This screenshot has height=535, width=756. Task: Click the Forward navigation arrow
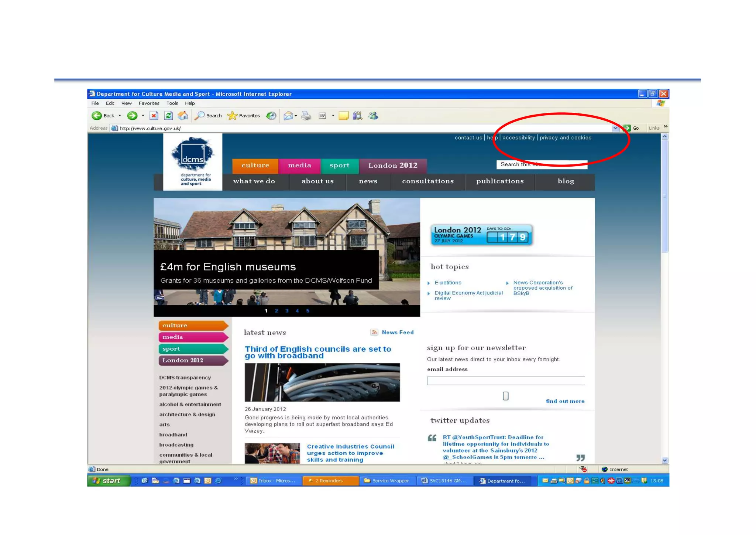pyautogui.click(x=132, y=116)
